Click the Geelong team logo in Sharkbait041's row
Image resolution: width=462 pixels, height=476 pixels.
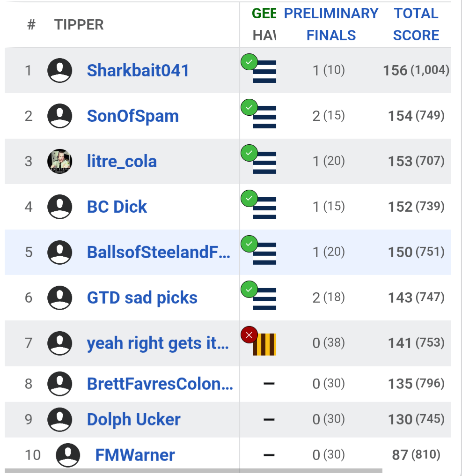pyautogui.click(x=264, y=72)
